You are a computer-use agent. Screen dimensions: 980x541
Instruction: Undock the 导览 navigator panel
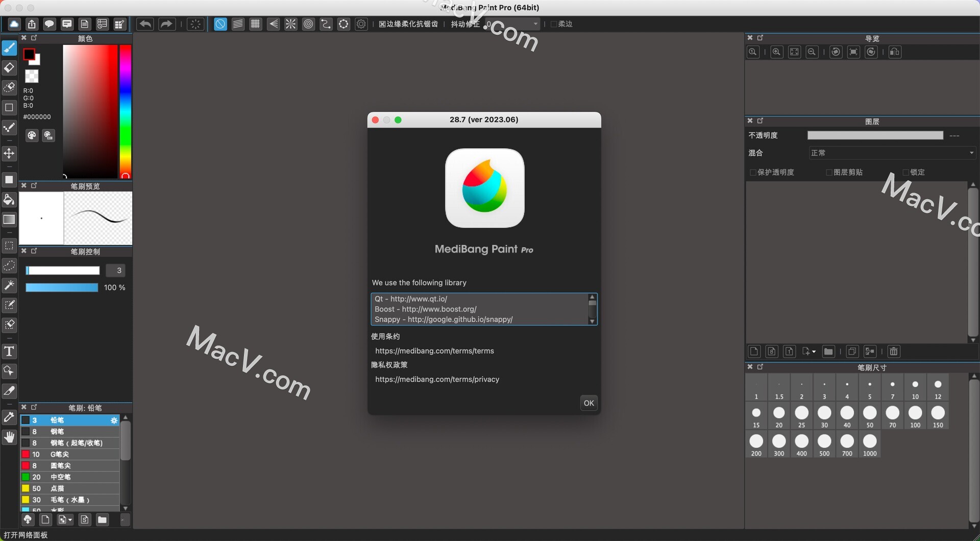point(760,38)
